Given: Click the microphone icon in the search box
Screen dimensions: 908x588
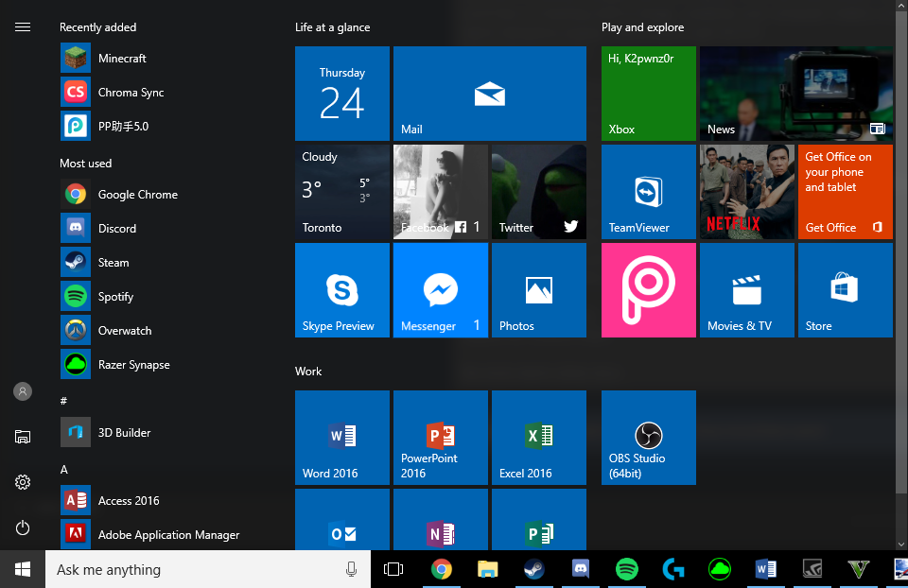Looking at the screenshot, I should [351, 569].
